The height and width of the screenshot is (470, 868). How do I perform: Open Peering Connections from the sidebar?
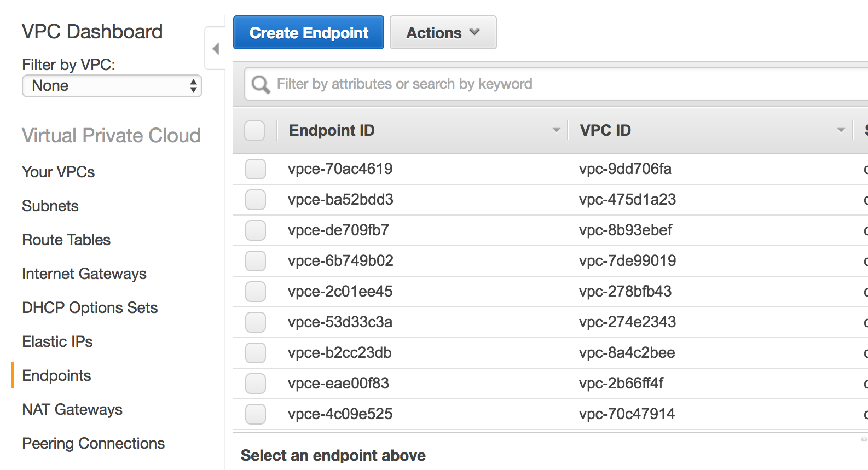pos(94,443)
